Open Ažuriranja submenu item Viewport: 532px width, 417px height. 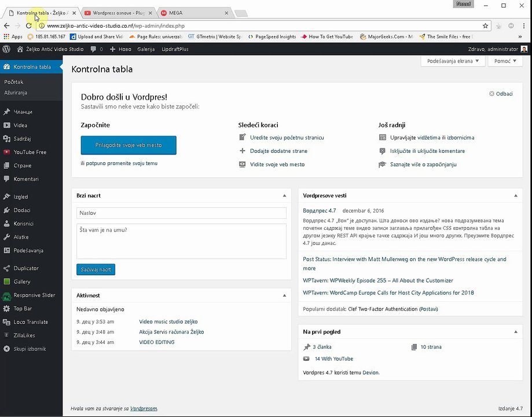(16, 92)
